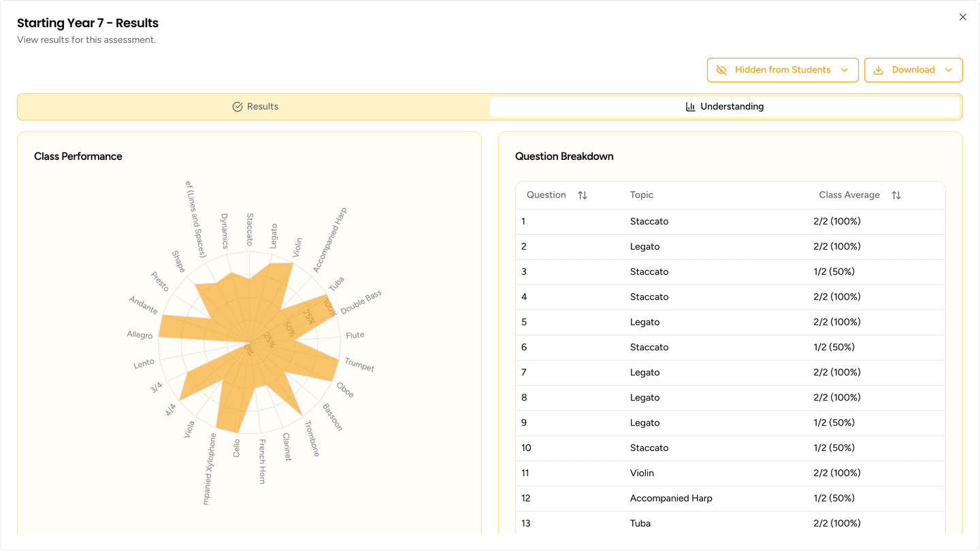Open the Download dropdown menu
The width and height of the screenshot is (980, 551).
point(913,70)
